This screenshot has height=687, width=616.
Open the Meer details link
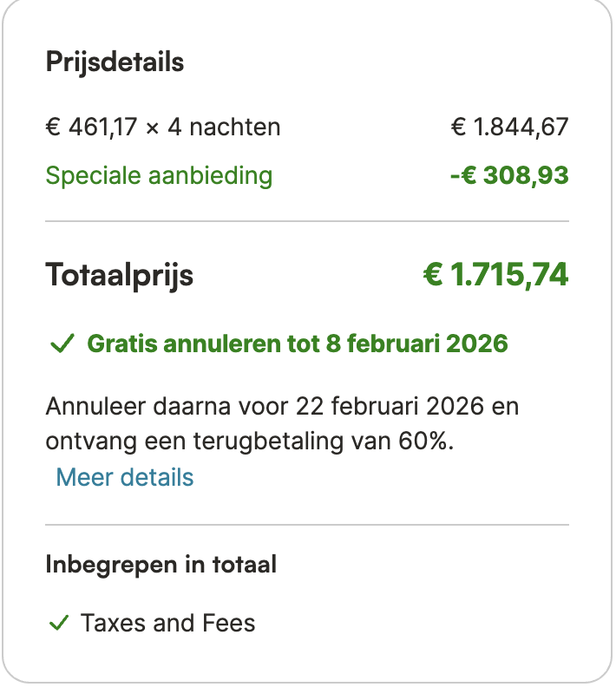tap(125, 477)
